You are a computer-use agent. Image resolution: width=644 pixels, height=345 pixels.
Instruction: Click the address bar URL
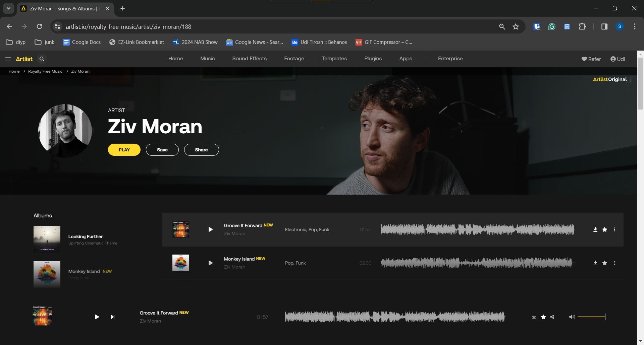coord(128,27)
